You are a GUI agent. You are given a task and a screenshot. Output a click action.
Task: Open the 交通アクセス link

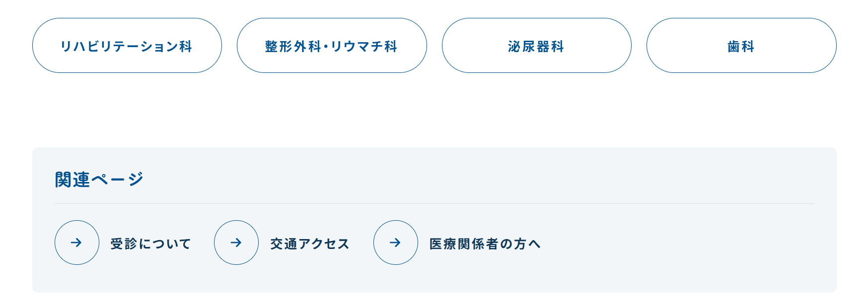click(x=309, y=243)
